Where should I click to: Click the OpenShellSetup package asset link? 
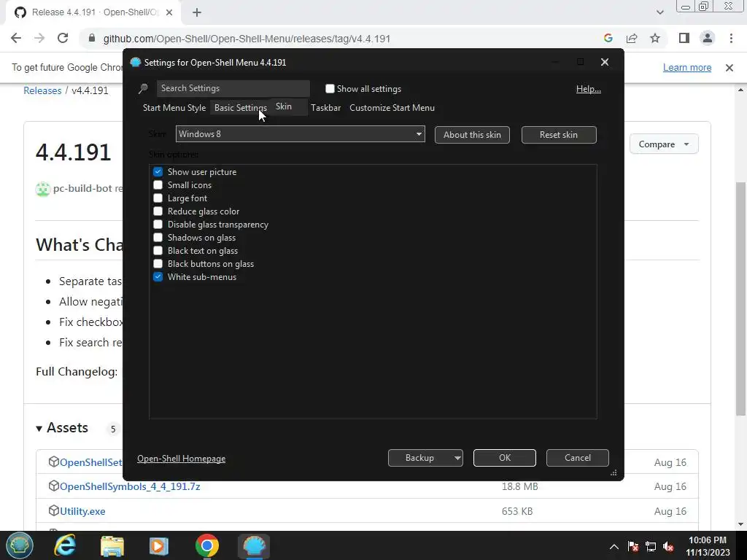[90, 462]
